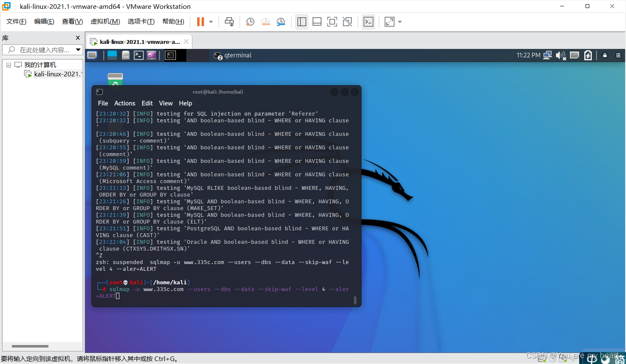Open file manager from Kali panel
The image size is (626, 364).
click(x=125, y=55)
